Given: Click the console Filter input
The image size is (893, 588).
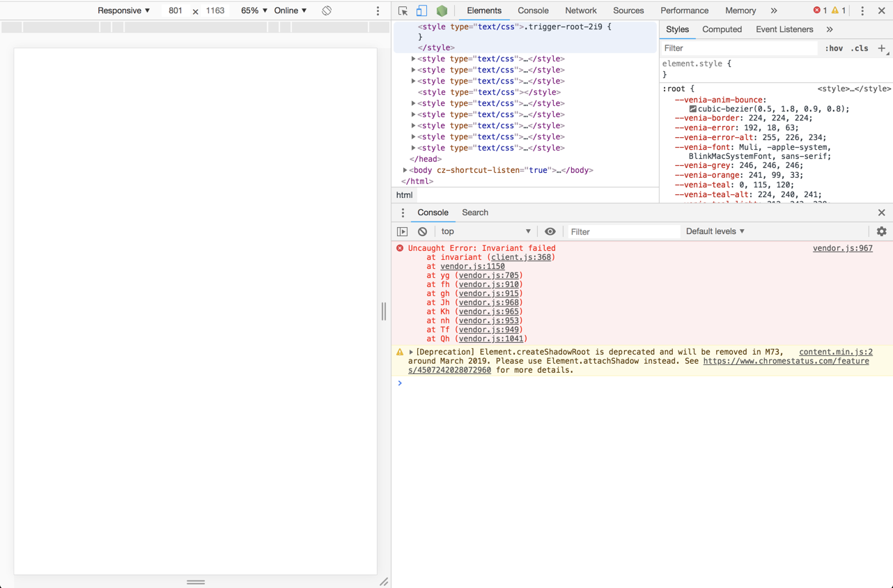Looking at the screenshot, I should tap(623, 231).
